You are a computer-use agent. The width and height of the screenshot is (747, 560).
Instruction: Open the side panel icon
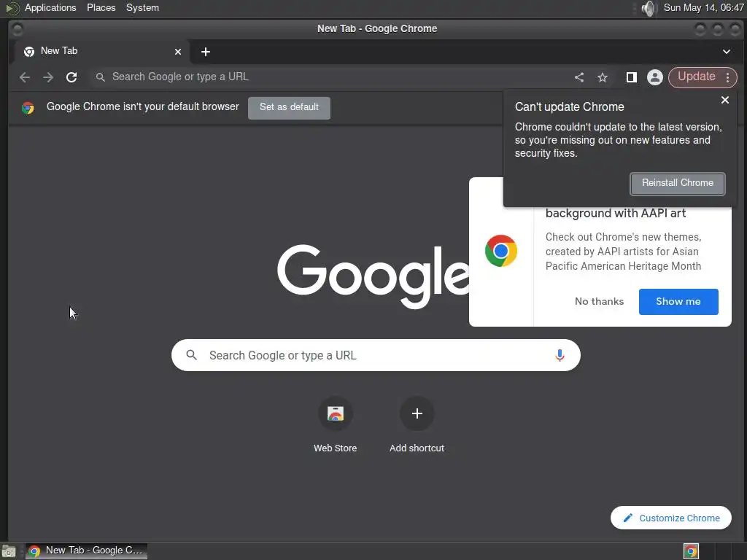click(631, 77)
